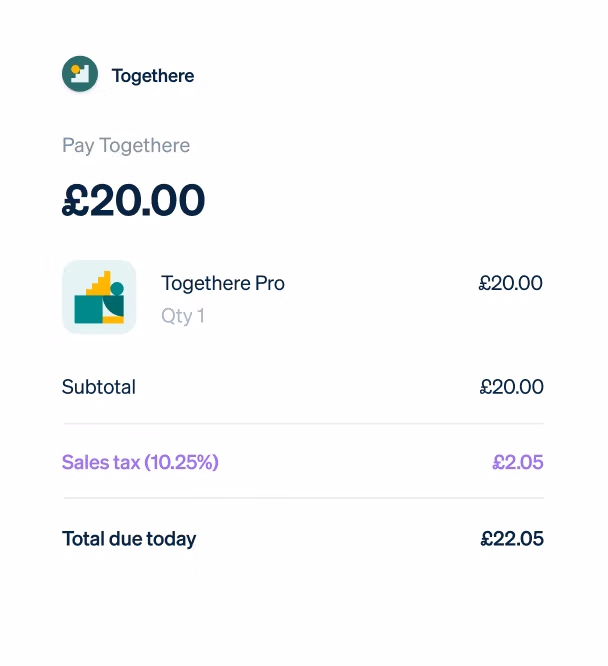Click the divider line below Sales tax
Image resolution: width=608 pixels, height=666 pixels.
(303, 498)
